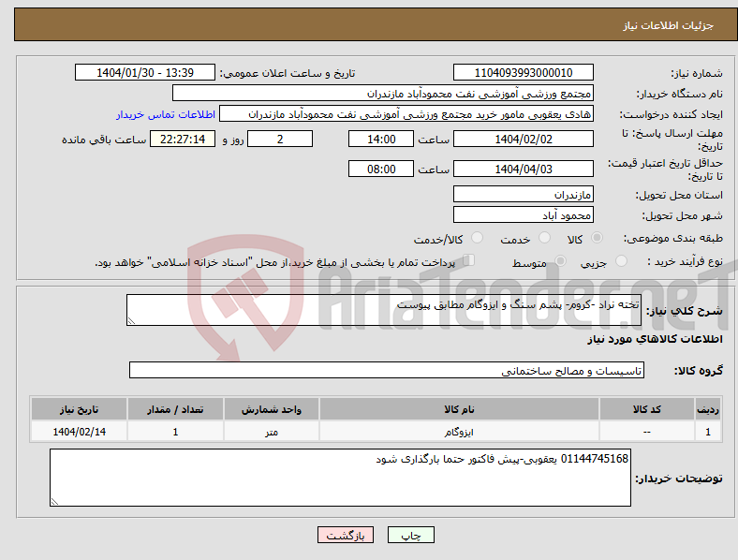
Task: Click the شرح کلی نیاز text area
Action: (384, 310)
